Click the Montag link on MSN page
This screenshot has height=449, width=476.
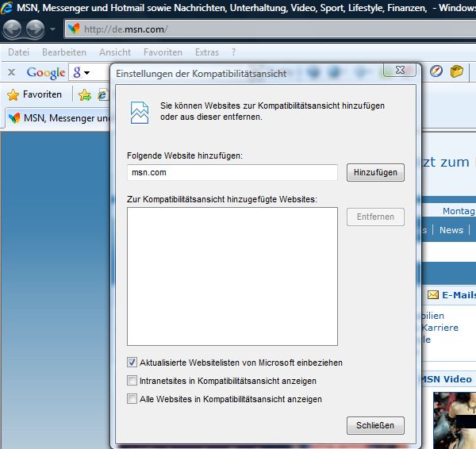click(x=459, y=211)
